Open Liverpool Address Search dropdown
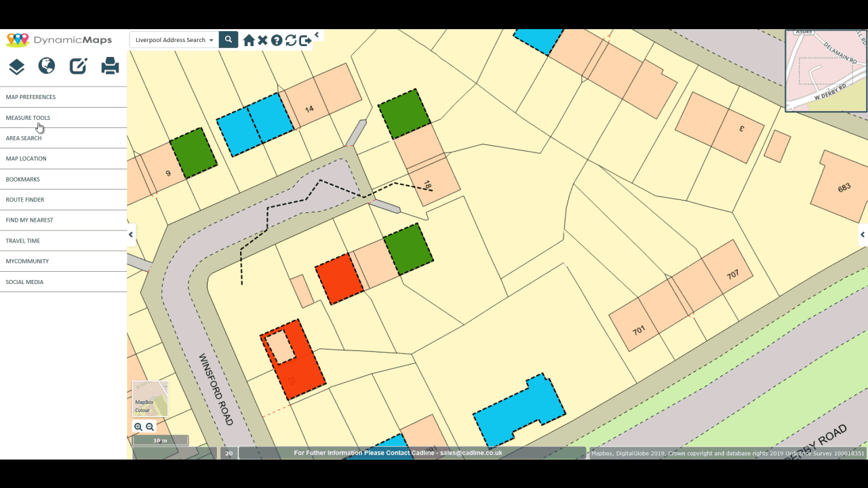Image resolution: width=868 pixels, height=488 pixels. [174, 40]
